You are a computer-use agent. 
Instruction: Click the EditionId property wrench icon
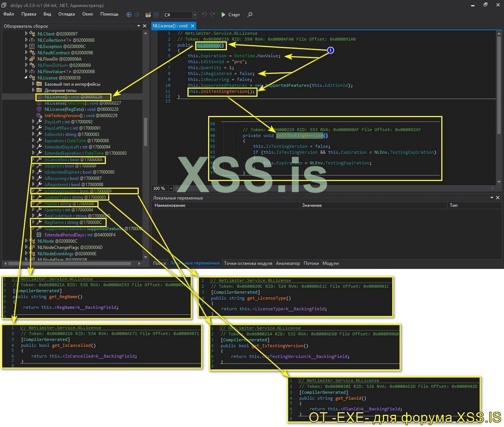coord(39,134)
